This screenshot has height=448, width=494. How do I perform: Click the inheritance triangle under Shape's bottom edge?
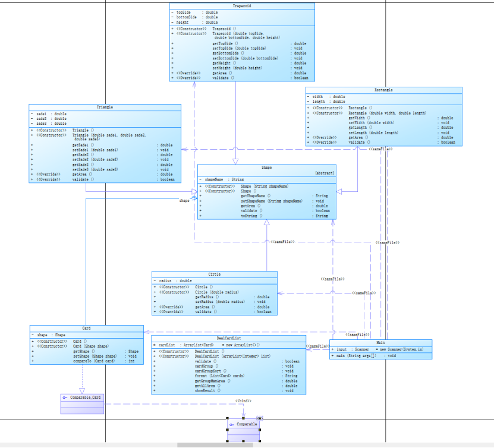tap(266, 222)
